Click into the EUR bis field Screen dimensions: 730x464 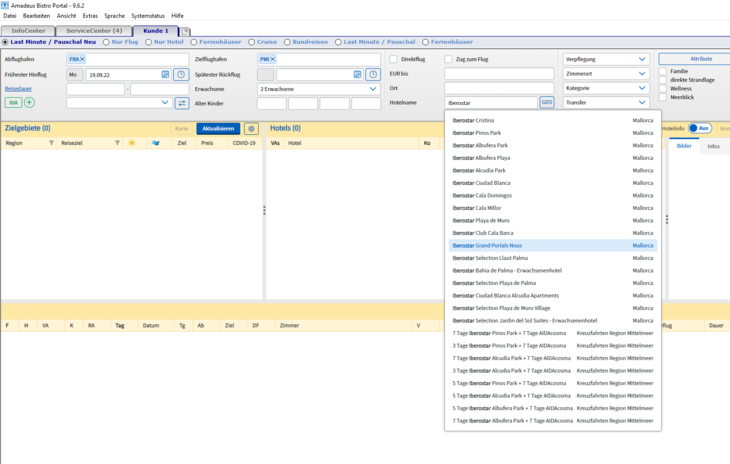(499, 74)
